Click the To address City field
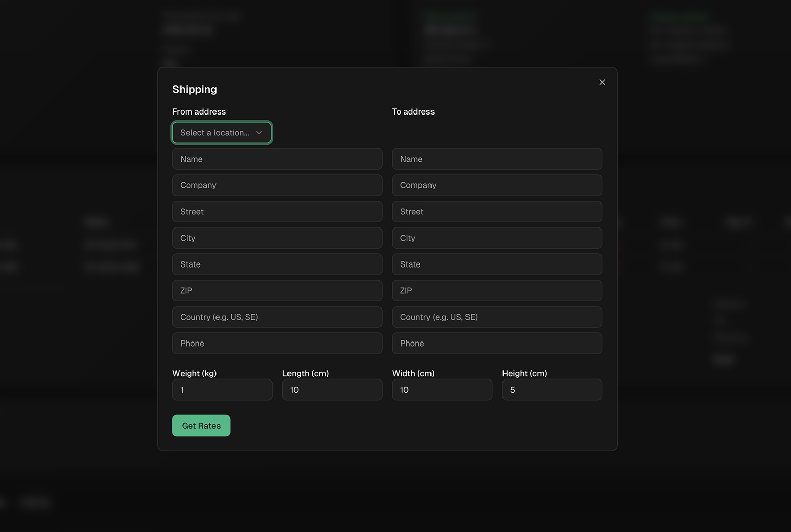This screenshot has width=791, height=532. 497,238
